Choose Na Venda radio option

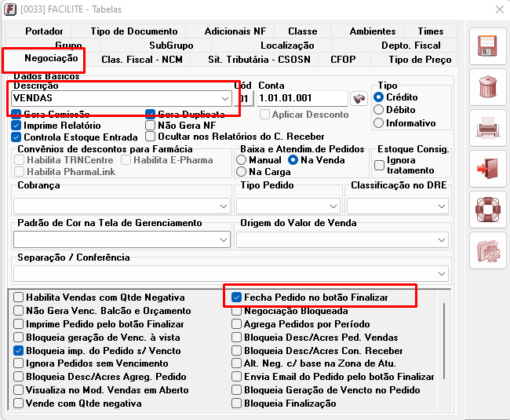(x=293, y=159)
